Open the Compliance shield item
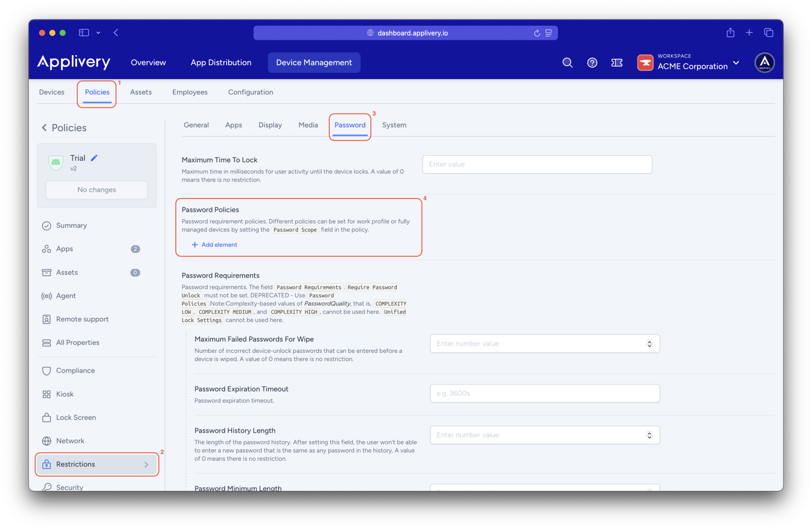Image resolution: width=812 pixels, height=529 pixels. coord(75,370)
